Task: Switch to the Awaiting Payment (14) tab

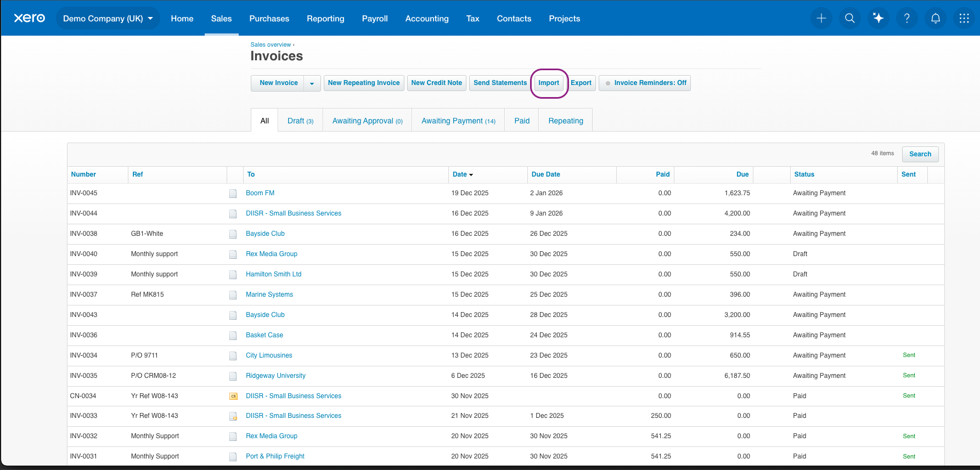Action: (459, 121)
